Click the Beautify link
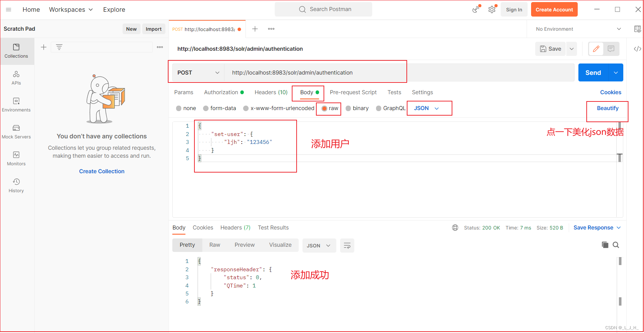Screen dimensions: 644x333 pos(608,108)
